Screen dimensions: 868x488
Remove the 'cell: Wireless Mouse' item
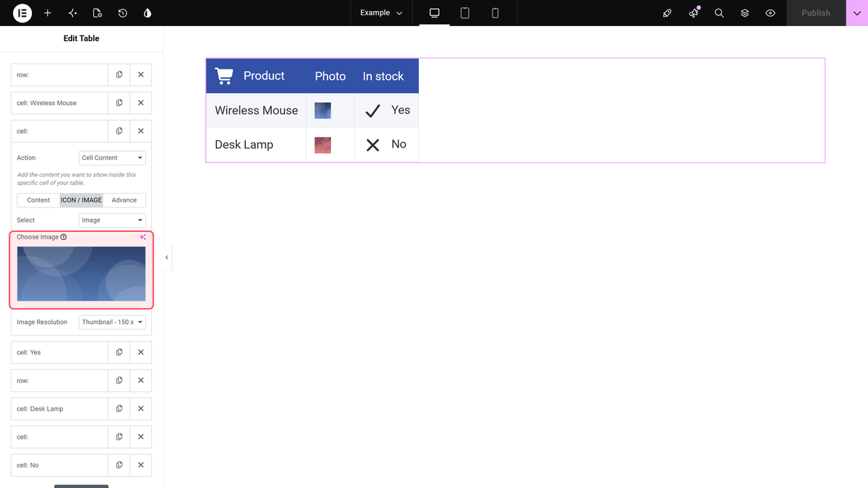click(x=141, y=103)
